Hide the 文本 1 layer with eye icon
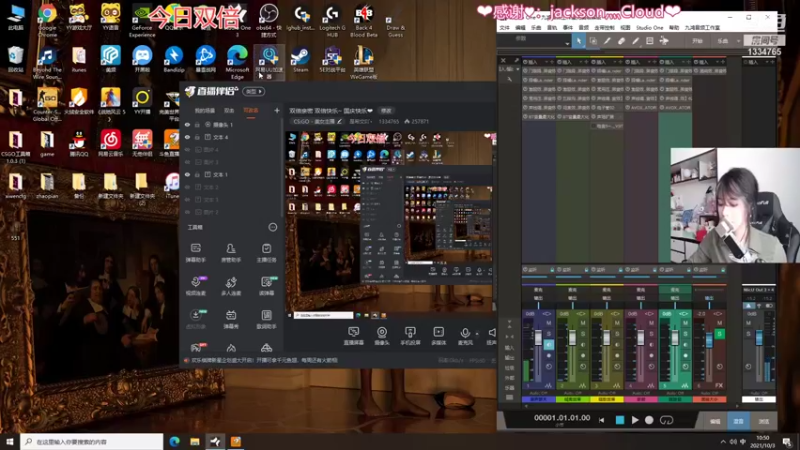This screenshot has height=450, width=800. click(x=187, y=174)
